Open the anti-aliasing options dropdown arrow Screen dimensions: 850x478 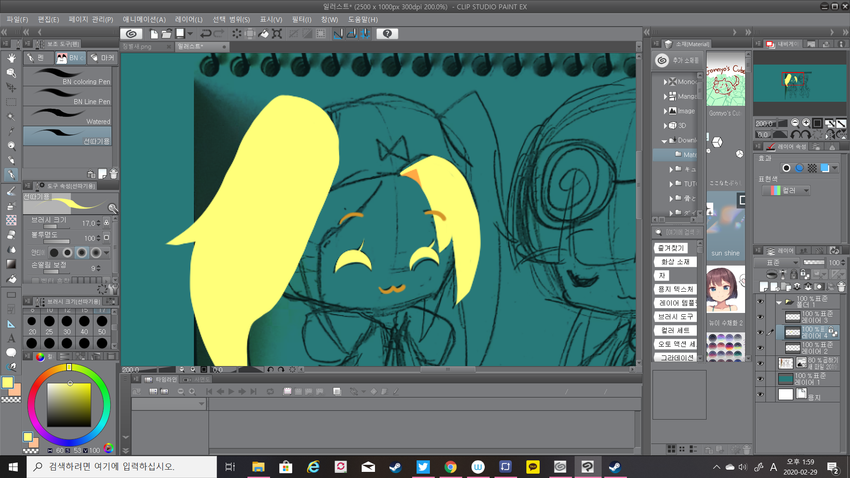[x=107, y=253]
